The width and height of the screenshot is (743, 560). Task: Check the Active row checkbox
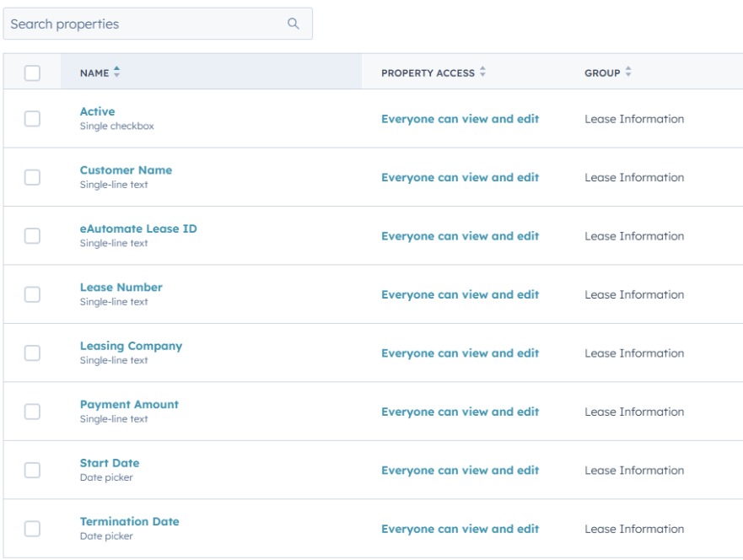pos(32,118)
